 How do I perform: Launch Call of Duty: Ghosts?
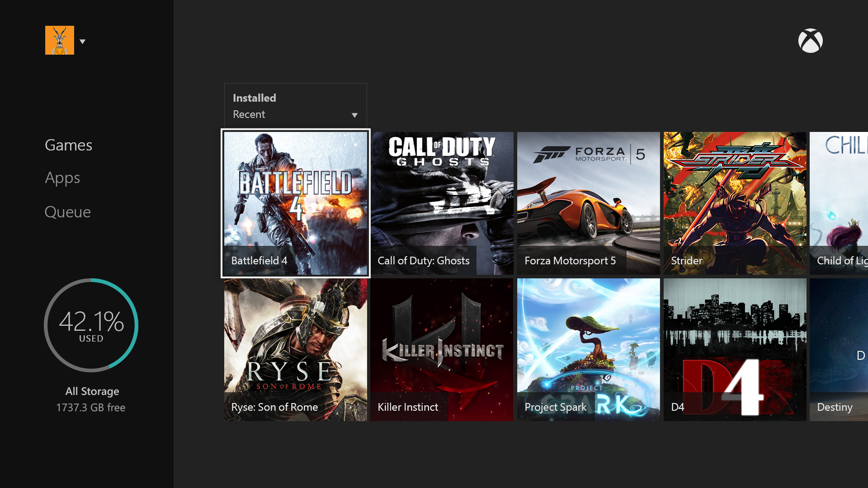[442, 202]
